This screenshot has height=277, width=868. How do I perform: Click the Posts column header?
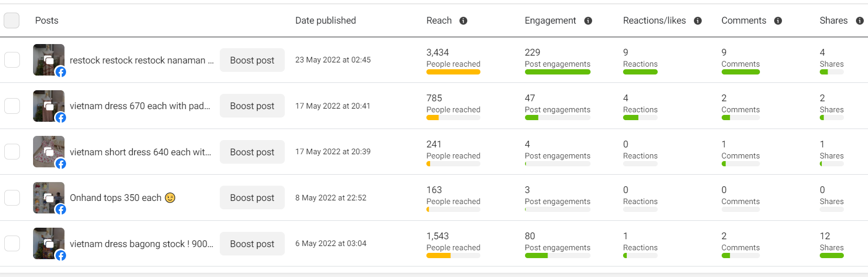[x=47, y=20]
